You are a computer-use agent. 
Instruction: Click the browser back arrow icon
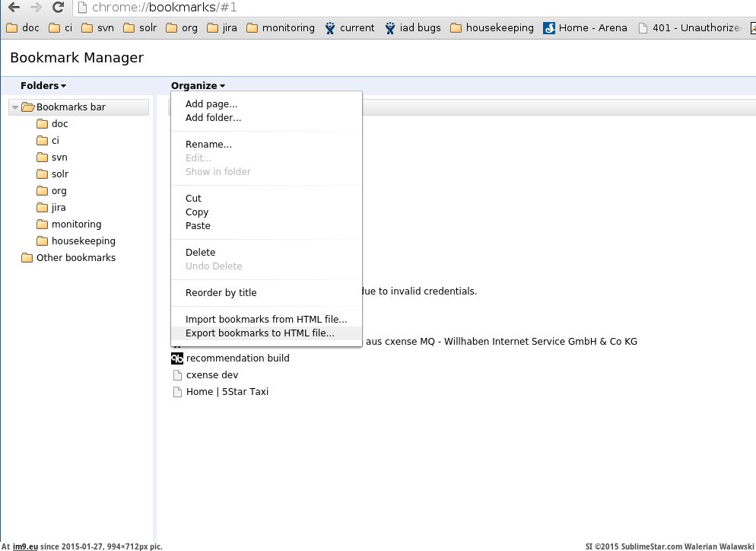click(13, 8)
